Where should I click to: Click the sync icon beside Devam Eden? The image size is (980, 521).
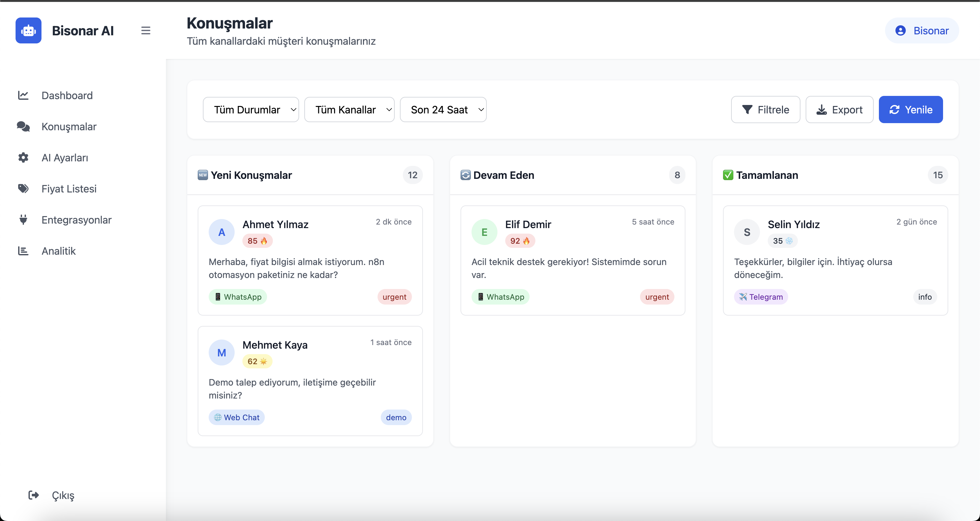click(465, 175)
